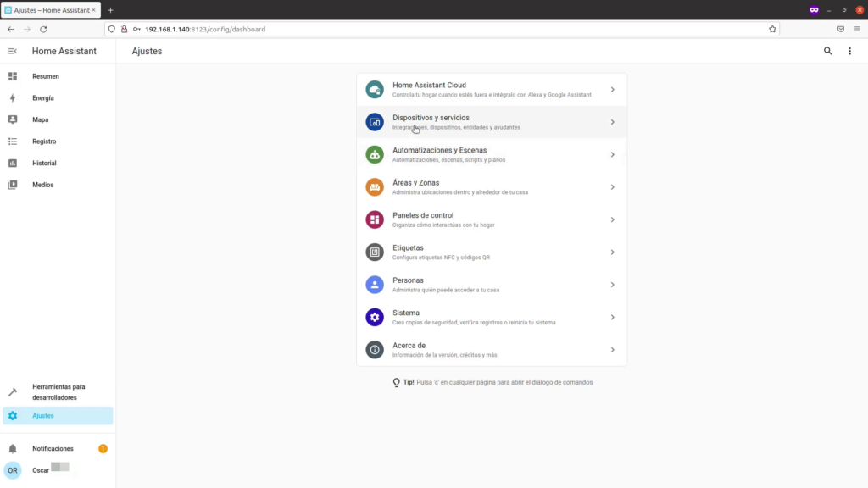Open the three-dot overflow menu
This screenshot has width=868, height=488.
(x=850, y=51)
